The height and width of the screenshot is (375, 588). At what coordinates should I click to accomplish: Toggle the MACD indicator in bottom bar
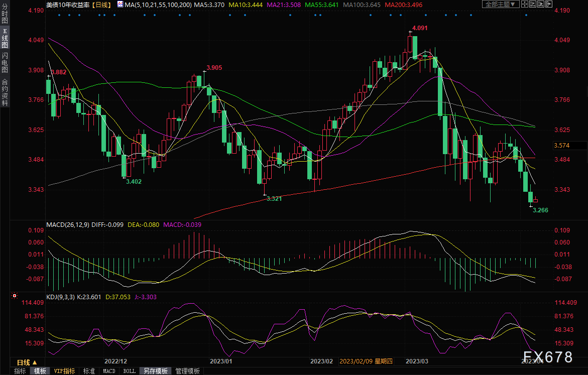109,371
